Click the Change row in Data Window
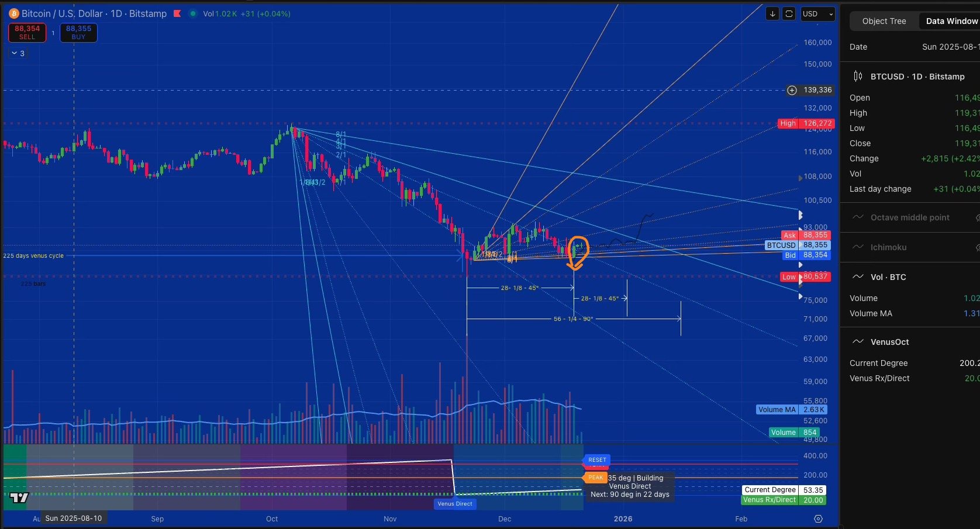 pyautogui.click(x=915, y=158)
